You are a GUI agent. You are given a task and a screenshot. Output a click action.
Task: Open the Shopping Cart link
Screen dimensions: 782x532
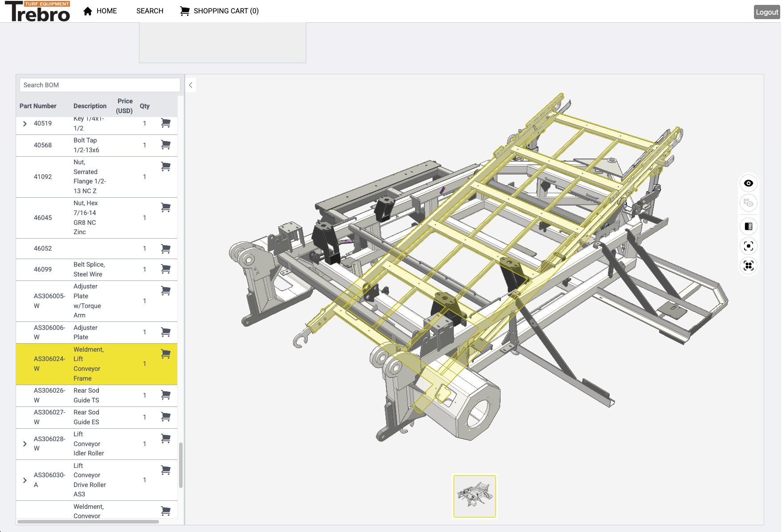click(219, 11)
